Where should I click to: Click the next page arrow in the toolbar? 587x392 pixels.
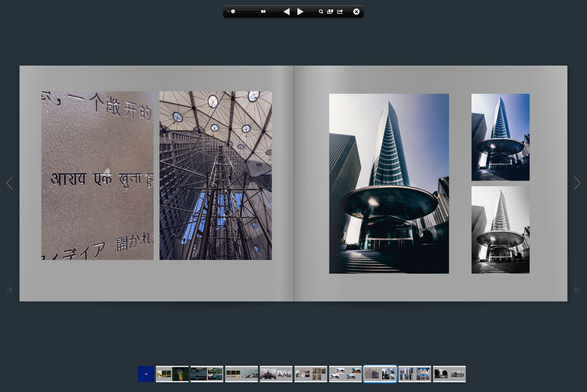300,12
